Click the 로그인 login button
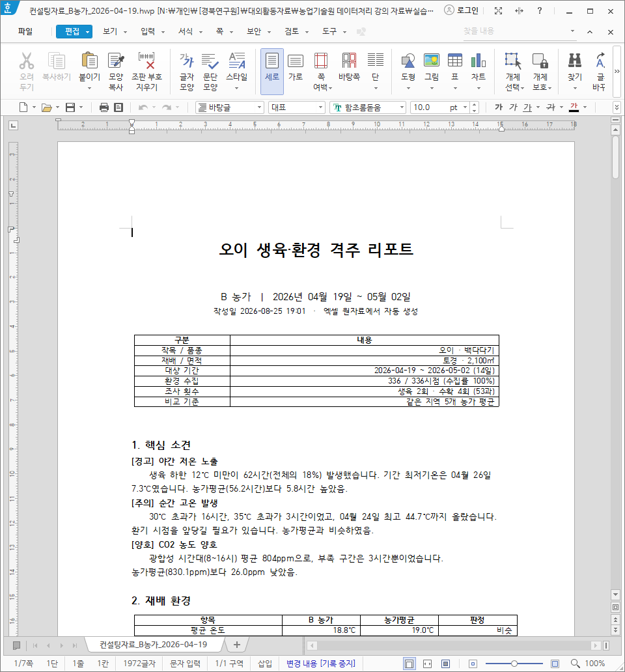The width and height of the screenshot is (625, 672). (462, 10)
